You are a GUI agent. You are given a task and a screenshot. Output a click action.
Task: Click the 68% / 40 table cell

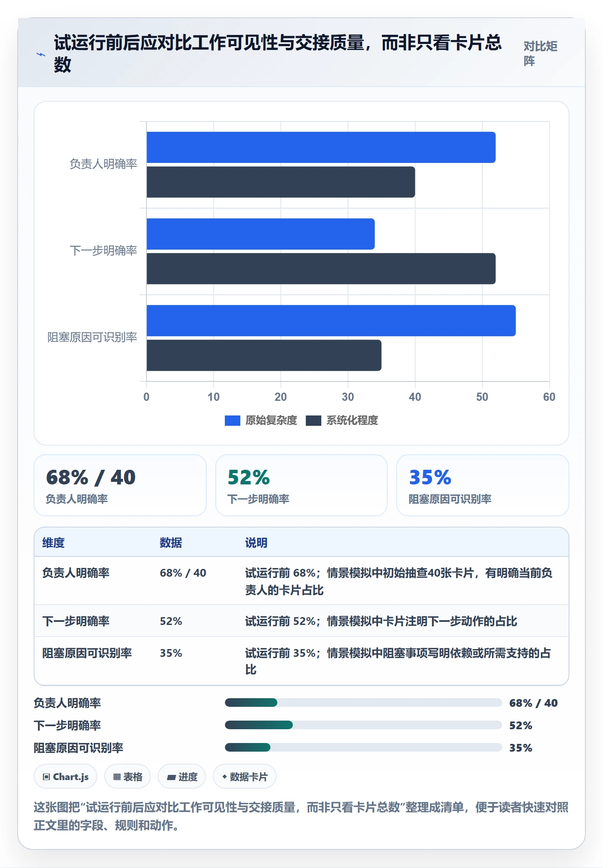pyautogui.click(x=183, y=573)
